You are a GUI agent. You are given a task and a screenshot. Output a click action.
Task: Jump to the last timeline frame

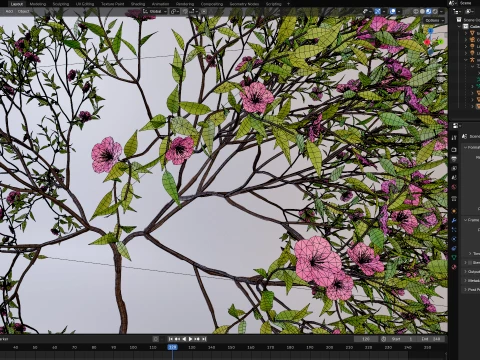click(204, 339)
